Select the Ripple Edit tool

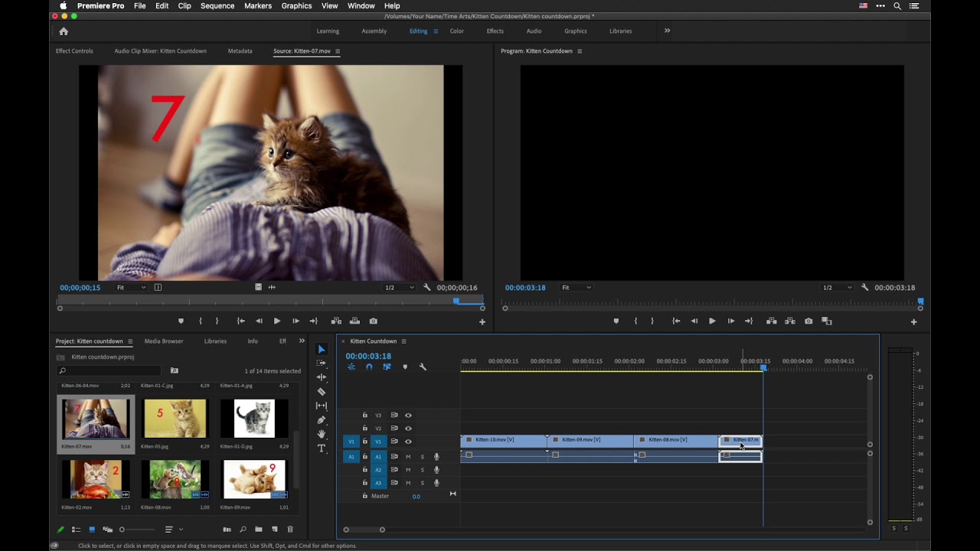click(x=322, y=377)
